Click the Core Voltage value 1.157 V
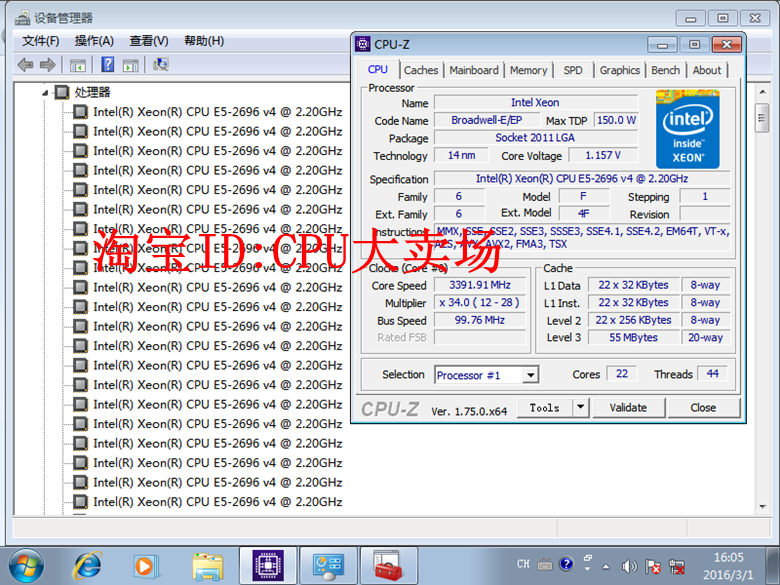 coord(603,155)
